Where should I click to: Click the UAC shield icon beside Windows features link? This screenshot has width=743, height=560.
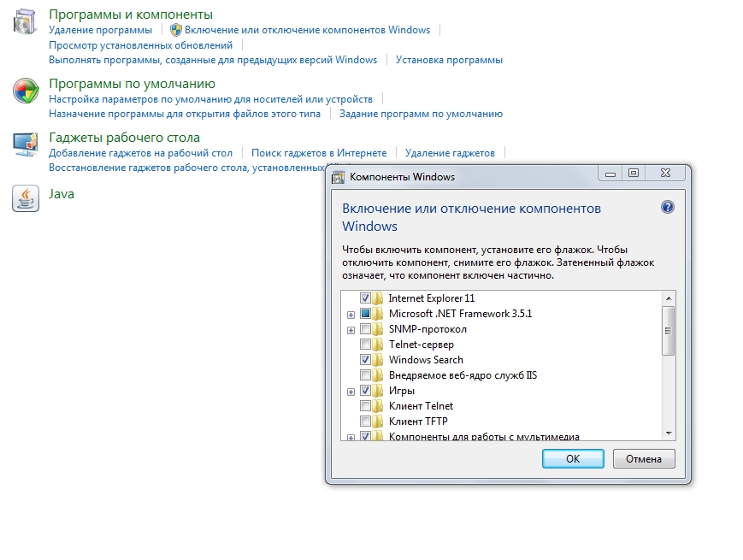(176, 30)
